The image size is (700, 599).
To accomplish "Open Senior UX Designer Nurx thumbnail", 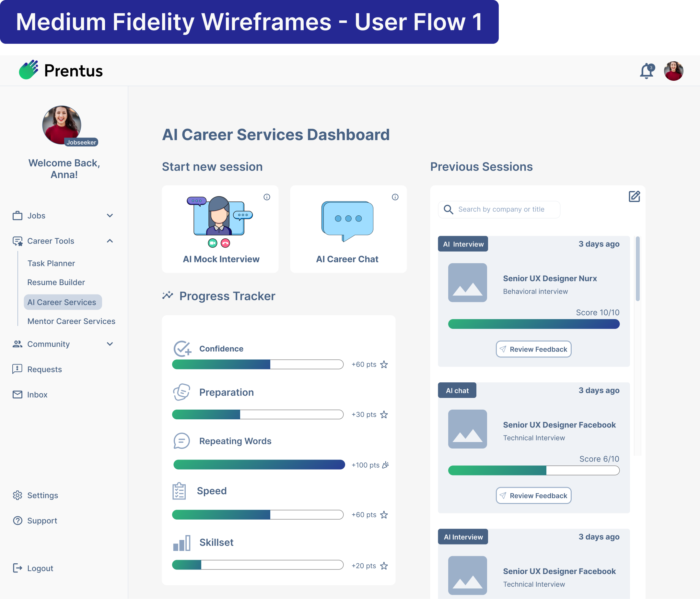I will (468, 282).
